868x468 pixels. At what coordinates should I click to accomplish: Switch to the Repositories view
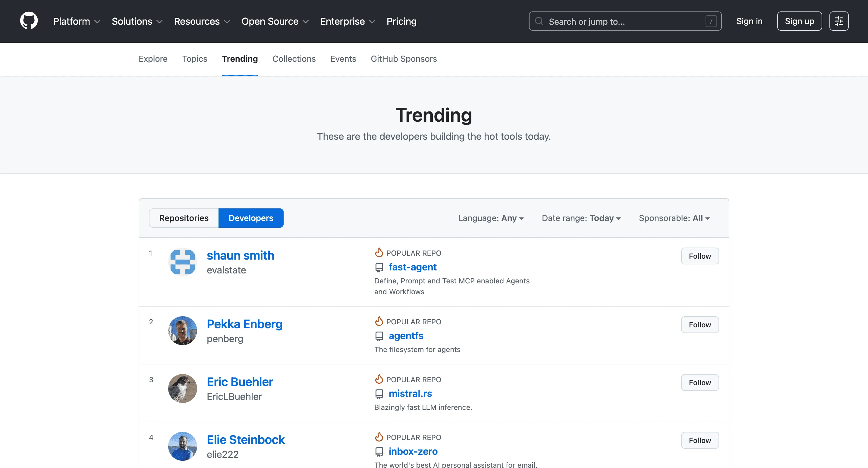tap(184, 218)
